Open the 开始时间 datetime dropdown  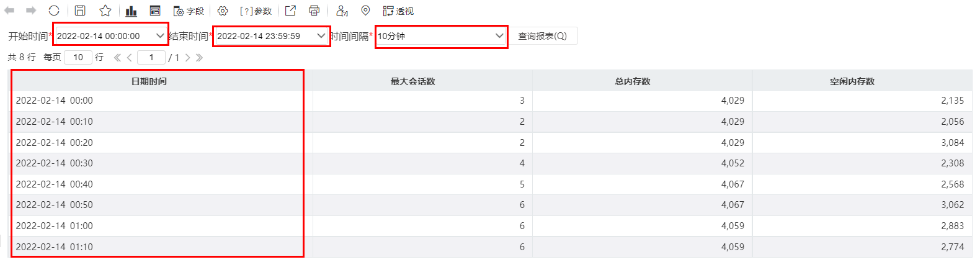click(x=110, y=36)
